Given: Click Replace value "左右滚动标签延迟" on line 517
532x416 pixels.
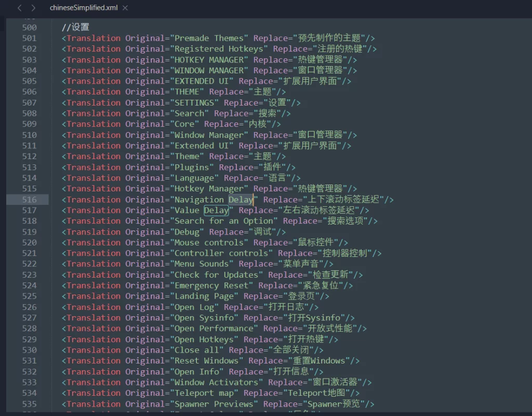Looking at the screenshot, I should tap(319, 210).
